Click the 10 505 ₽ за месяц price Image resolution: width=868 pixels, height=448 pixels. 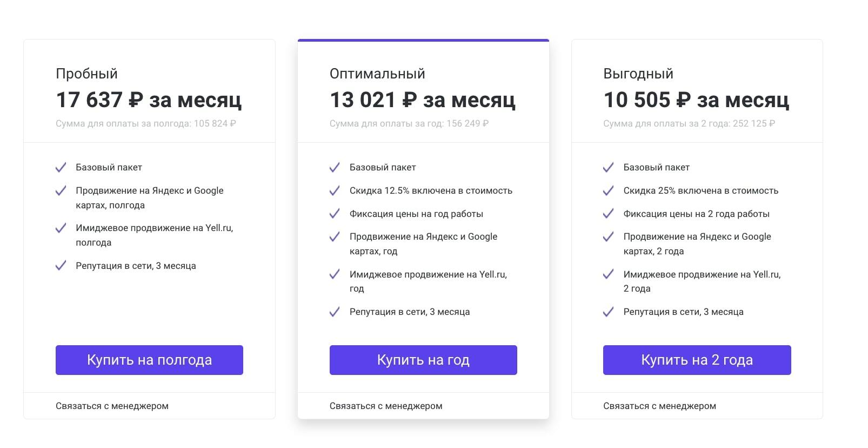[696, 100]
